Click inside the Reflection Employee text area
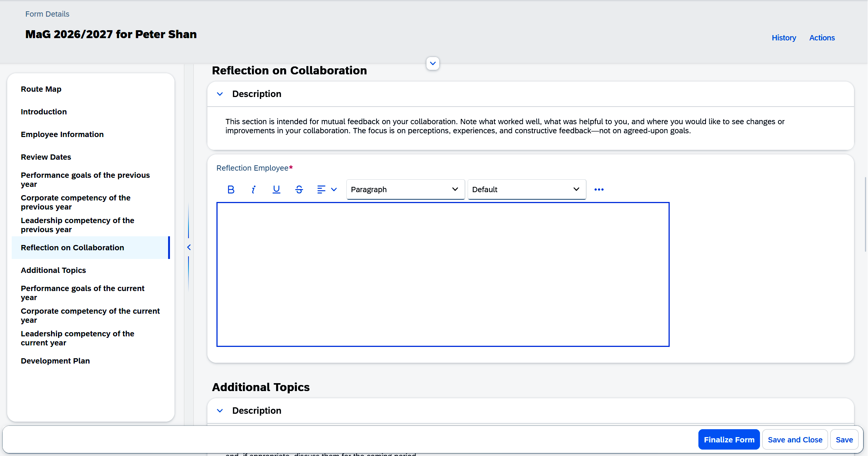The width and height of the screenshot is (868, 456). 443,274
